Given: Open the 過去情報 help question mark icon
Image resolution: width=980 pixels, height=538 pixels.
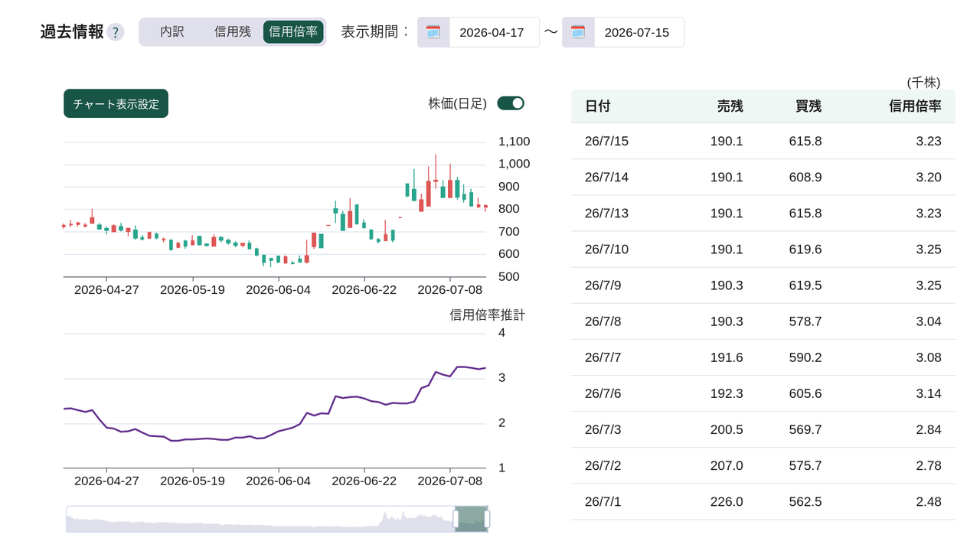Looking at the screenshot, I should [116, 32].
